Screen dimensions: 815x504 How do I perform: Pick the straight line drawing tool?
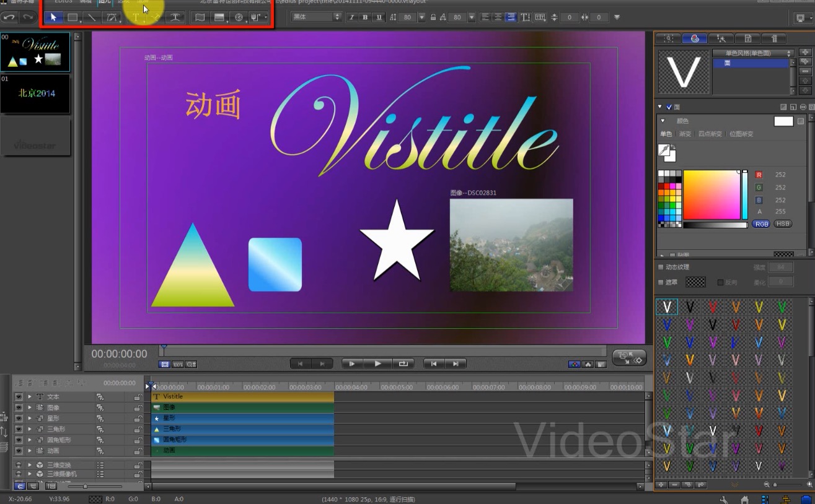point(92,17)
